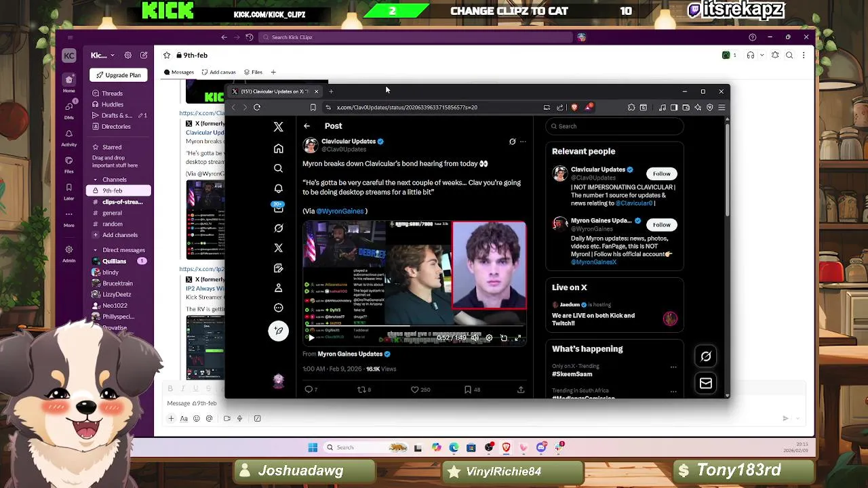Open X messages with 20+ badge
The image size is (868, 488).
coord(278,208)
